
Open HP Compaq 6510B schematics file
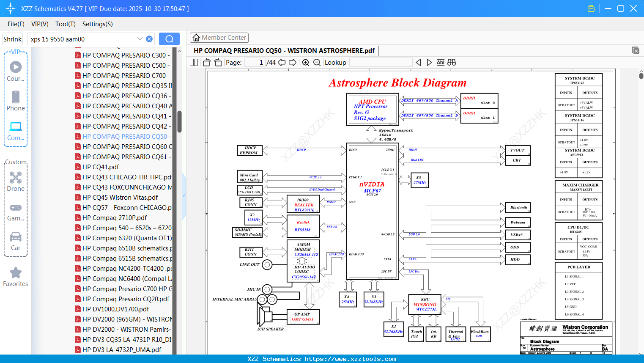[x=123, y=248]
